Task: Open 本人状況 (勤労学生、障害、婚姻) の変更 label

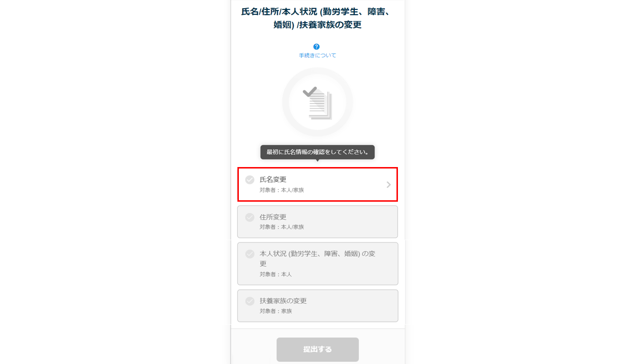Action: pyautogui.click(x=317, y=259)
